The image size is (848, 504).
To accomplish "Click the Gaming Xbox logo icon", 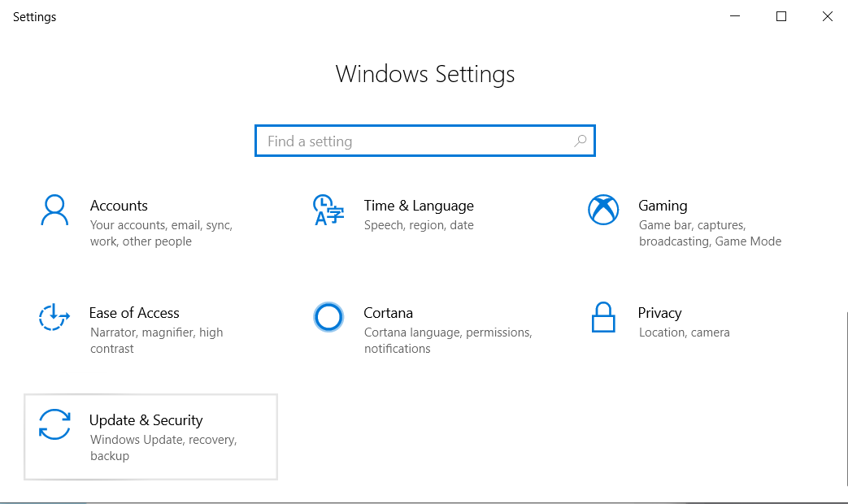I will coord(603,210).
